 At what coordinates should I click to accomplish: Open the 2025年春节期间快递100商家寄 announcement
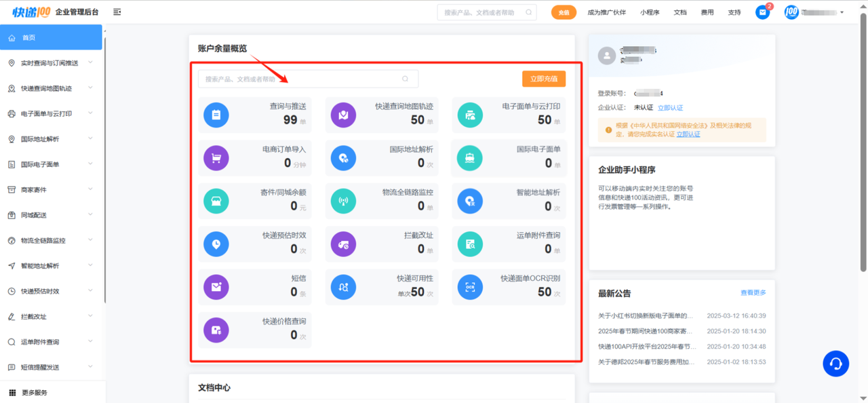646,331
